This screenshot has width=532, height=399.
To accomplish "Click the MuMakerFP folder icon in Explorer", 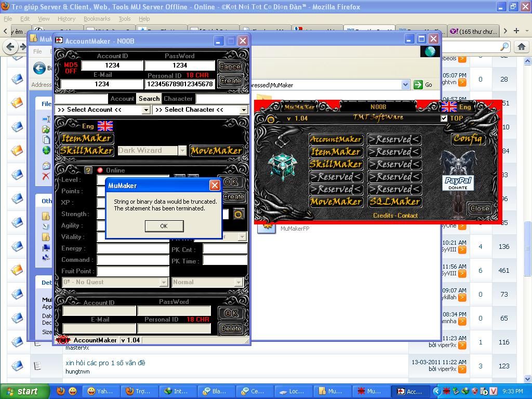I will (x=266, y=228).
